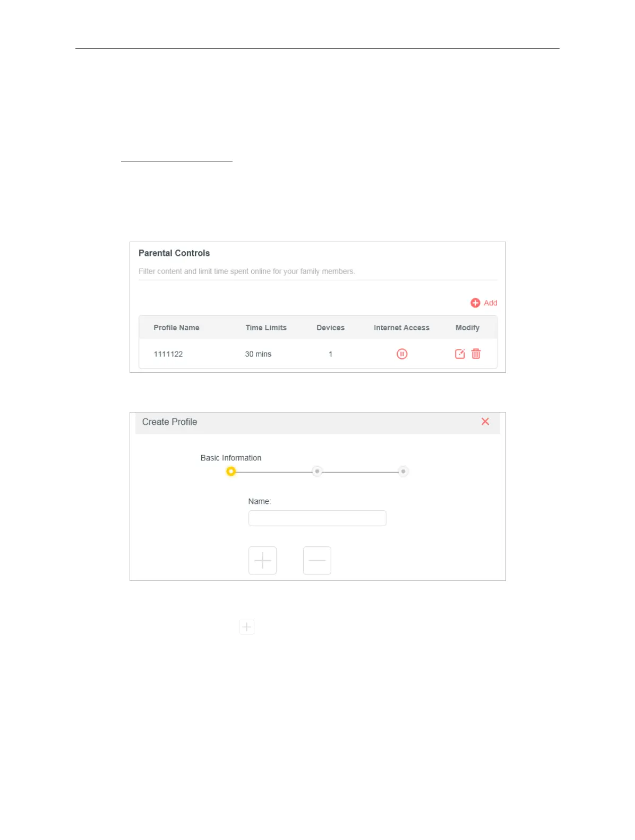Click the red Add plus icon

pos(475,303)
